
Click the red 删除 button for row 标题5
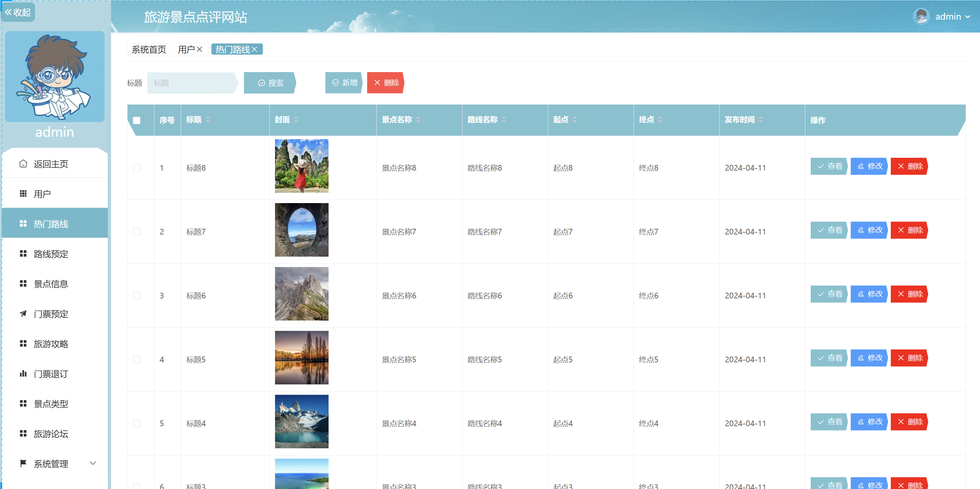click(x=910, y=358)
